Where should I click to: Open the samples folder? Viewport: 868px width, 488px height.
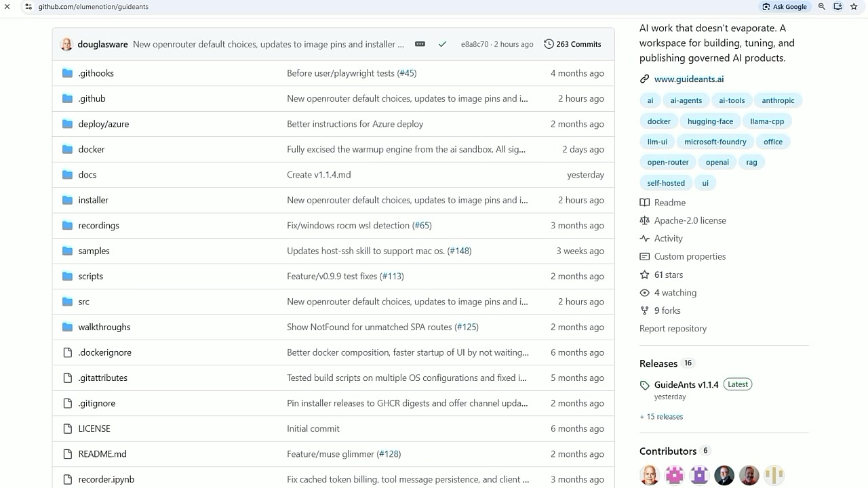[94, 251]
